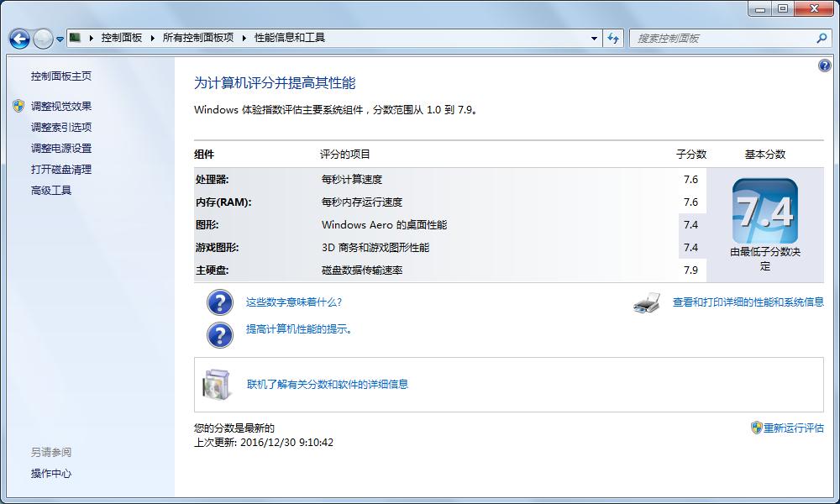This screenshot has height=504, width=840.
Task: Click the question mark beside '提高计算机性能的提示'
Action: (219, 335)
